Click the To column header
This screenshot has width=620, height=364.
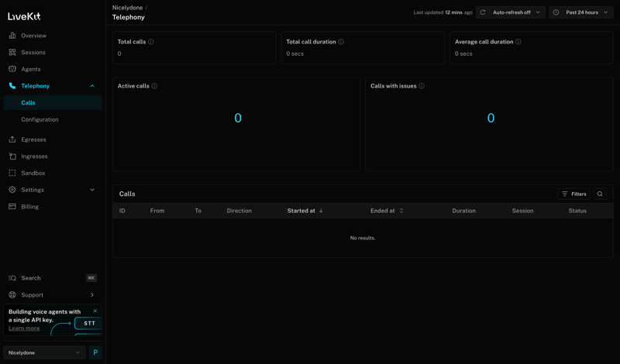[198, 211]
